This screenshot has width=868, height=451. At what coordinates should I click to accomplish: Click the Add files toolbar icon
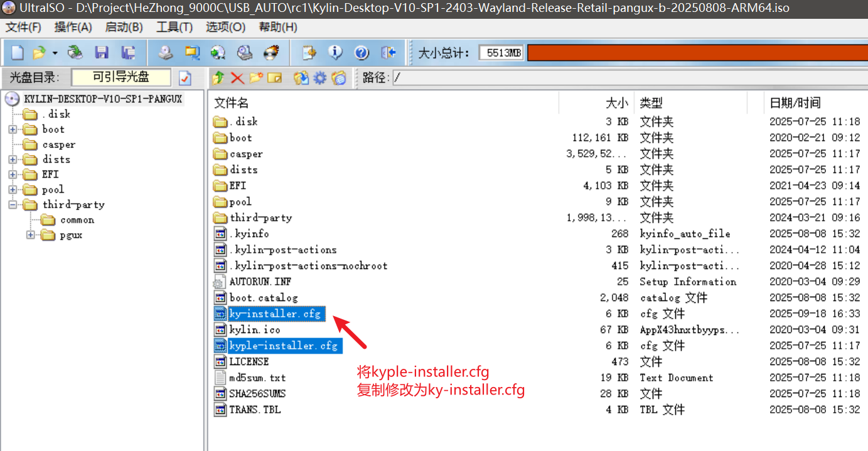pyautogui.click(x=309, y=53)
